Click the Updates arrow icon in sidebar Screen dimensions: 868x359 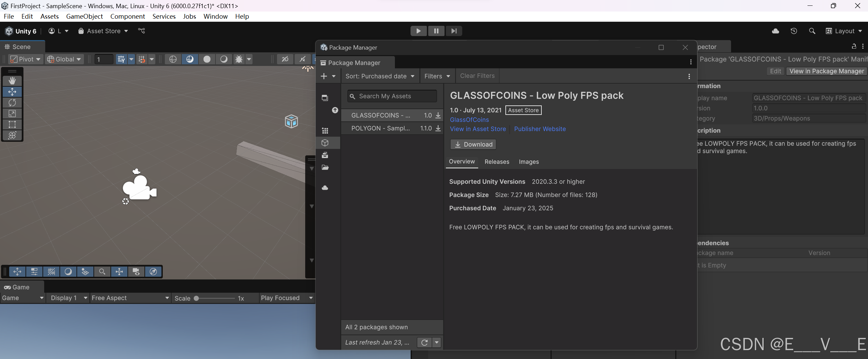click(335, 110)
